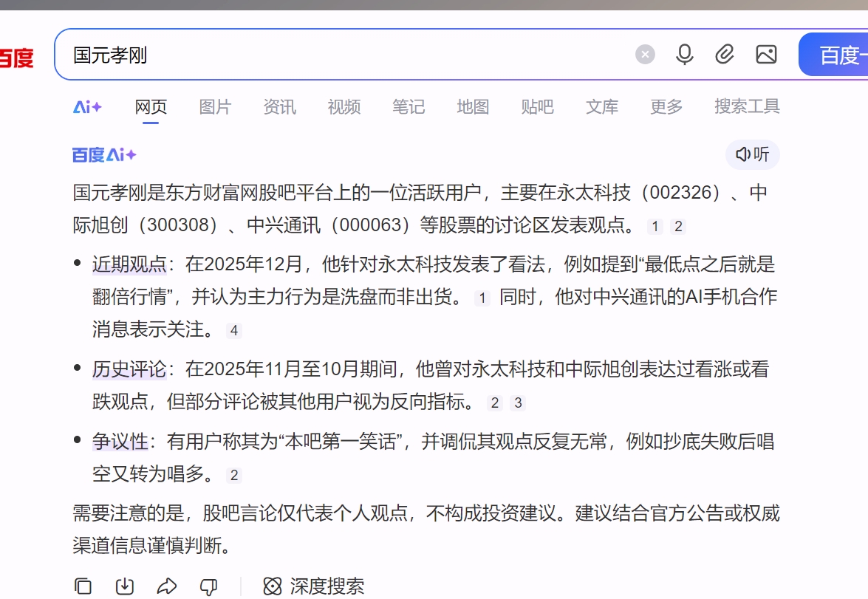The image size is (868, 599).
Task: Open 搜索工具 options
Action: [x=747, y=106]
